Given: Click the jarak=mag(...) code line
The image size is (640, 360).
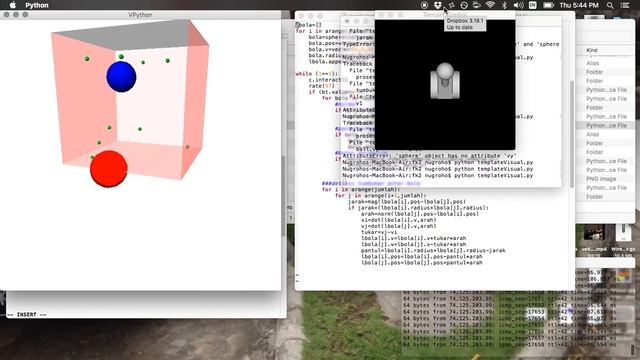Looking at the screenshot, I should click(407, 202).
